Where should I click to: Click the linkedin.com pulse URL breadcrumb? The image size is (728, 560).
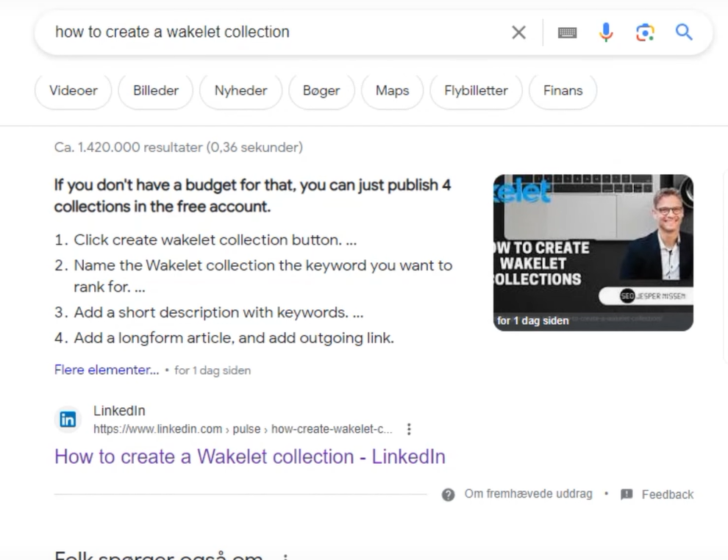(243, 429)
